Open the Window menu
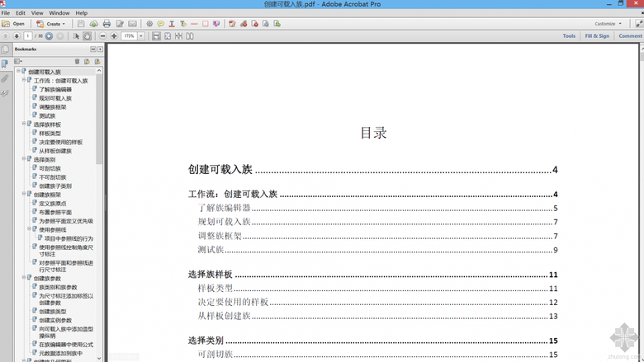 click(59, 13)
